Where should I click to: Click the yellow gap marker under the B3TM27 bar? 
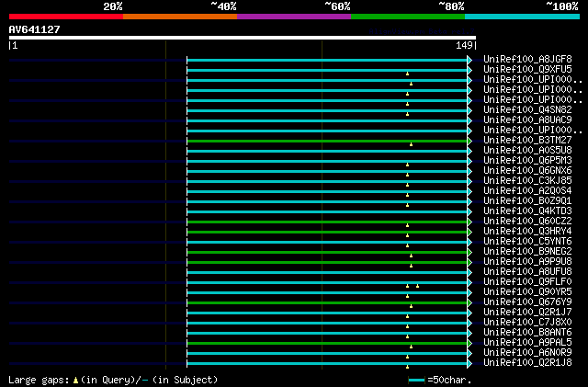tap(411, 144)
